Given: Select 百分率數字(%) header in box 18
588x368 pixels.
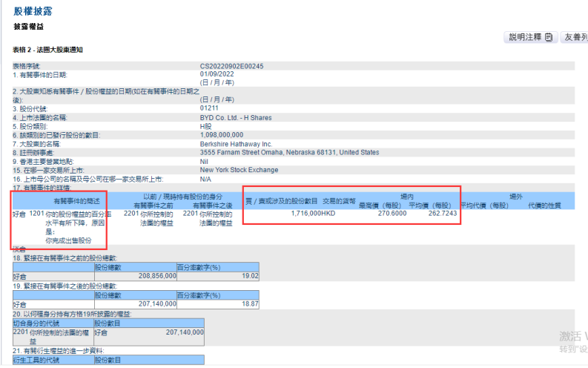Looking at the screenshot, I should click(x=199, y=267).
